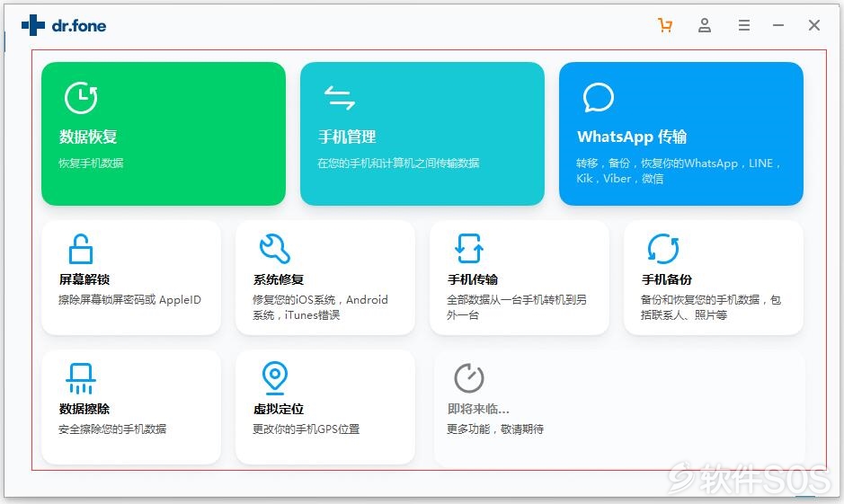Open the hamburger menu
This screenshot has height=504, width=844.
744,25
